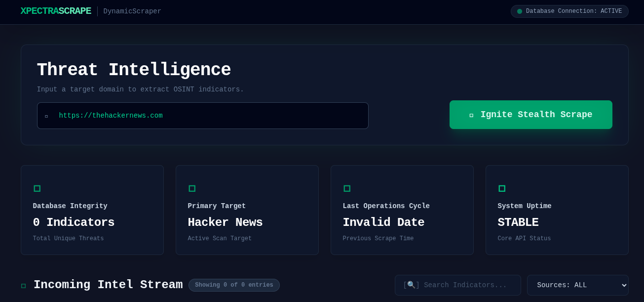Image resolution: width=644 pixels, height=302 pixels.
Task: Click the System Uptime card icon
Action: click(502, 188)
